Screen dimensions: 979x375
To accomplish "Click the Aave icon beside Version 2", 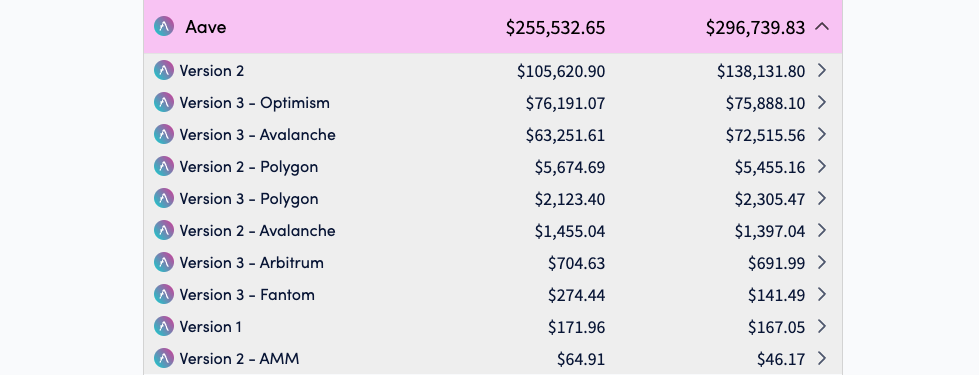I will click(x=164, y=71).
